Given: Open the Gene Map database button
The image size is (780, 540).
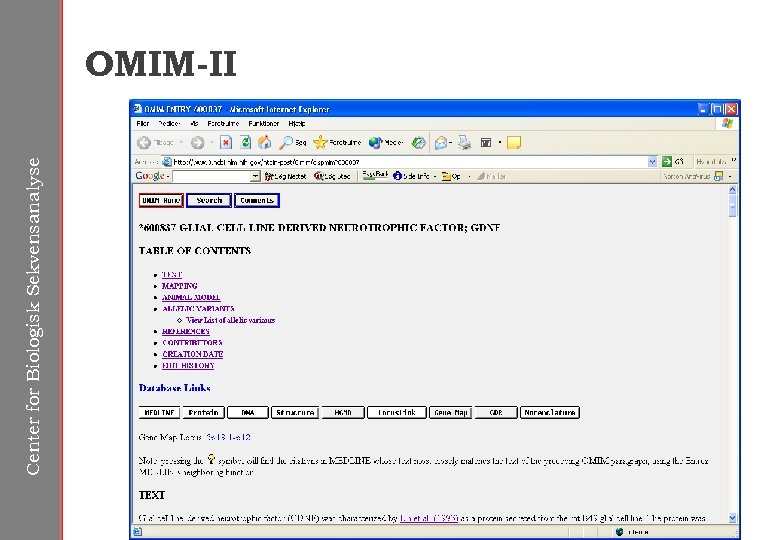Looking at the screenshot, I should (x=451, y=413).
